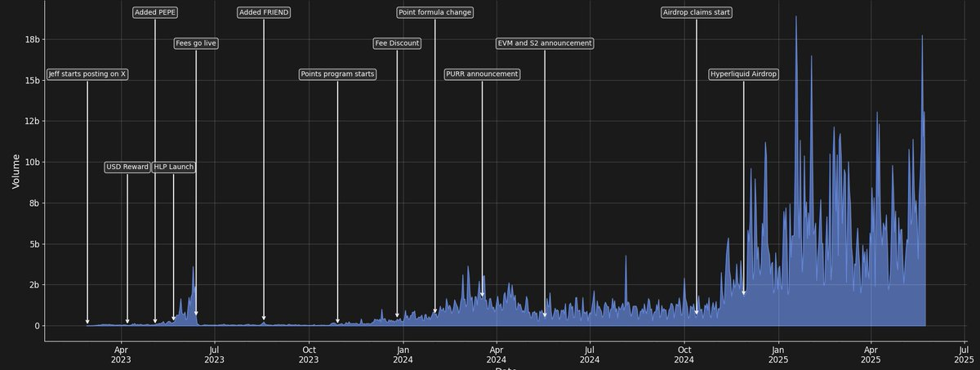Click the 'Point formula change' label
The image size is (980, 370).
click(434, 12)
